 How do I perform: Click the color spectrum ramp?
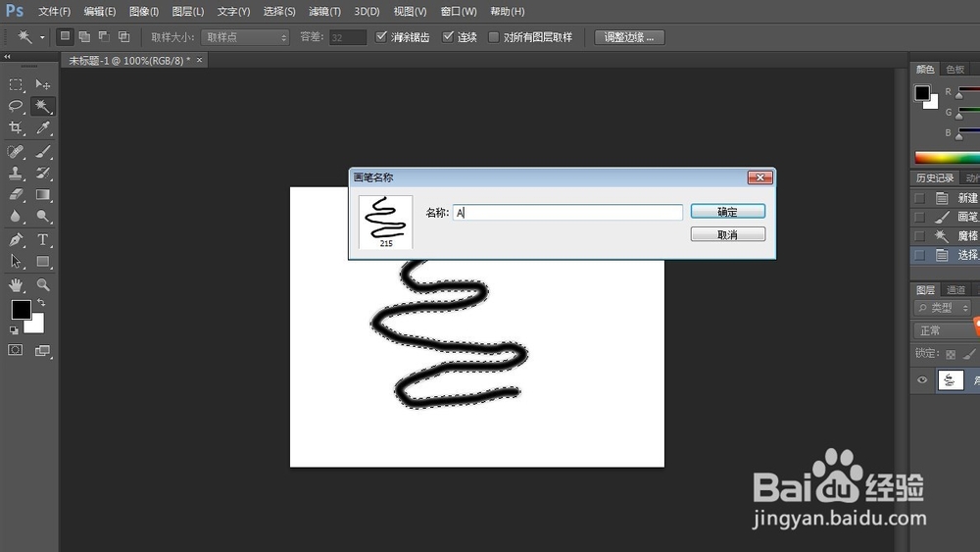tap(947, 158)
